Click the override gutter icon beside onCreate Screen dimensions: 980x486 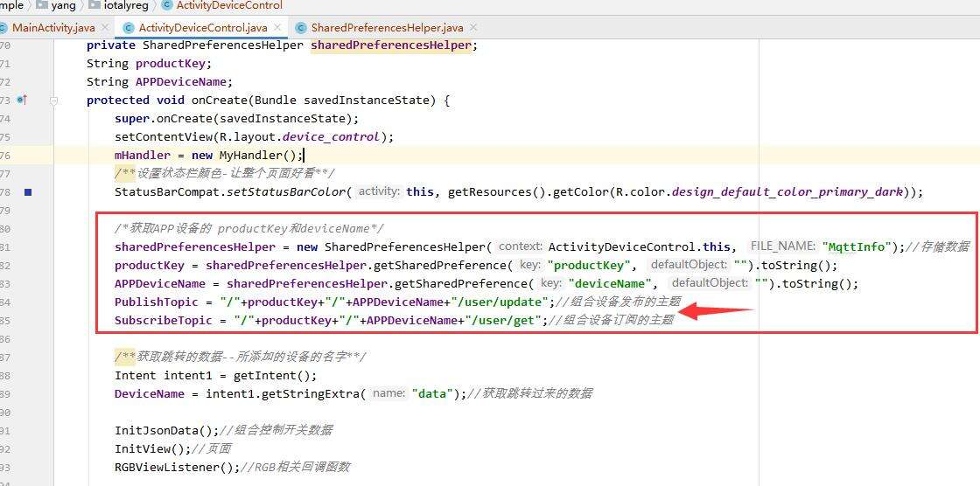(22, 101)
